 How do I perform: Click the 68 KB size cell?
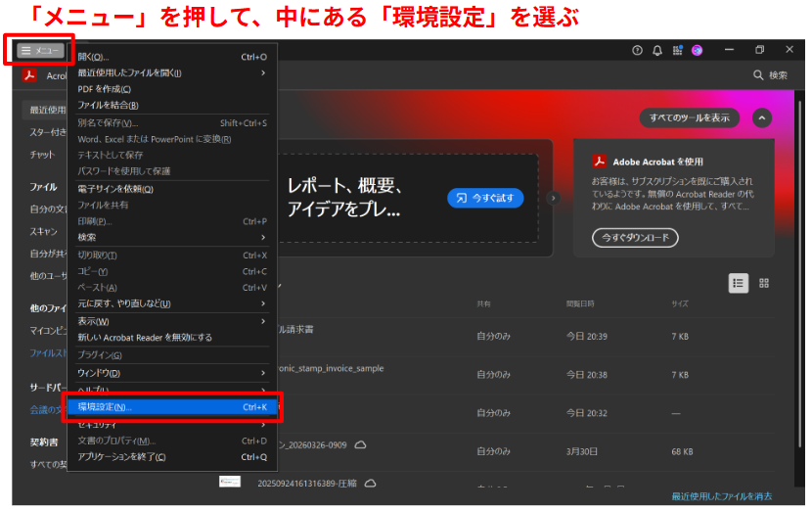682,451
